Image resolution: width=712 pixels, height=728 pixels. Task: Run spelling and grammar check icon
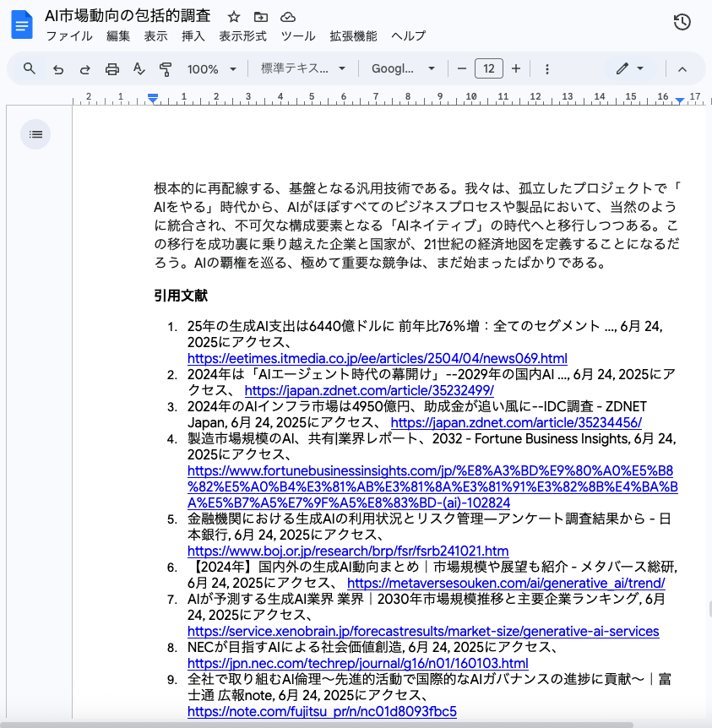point(139,68)
